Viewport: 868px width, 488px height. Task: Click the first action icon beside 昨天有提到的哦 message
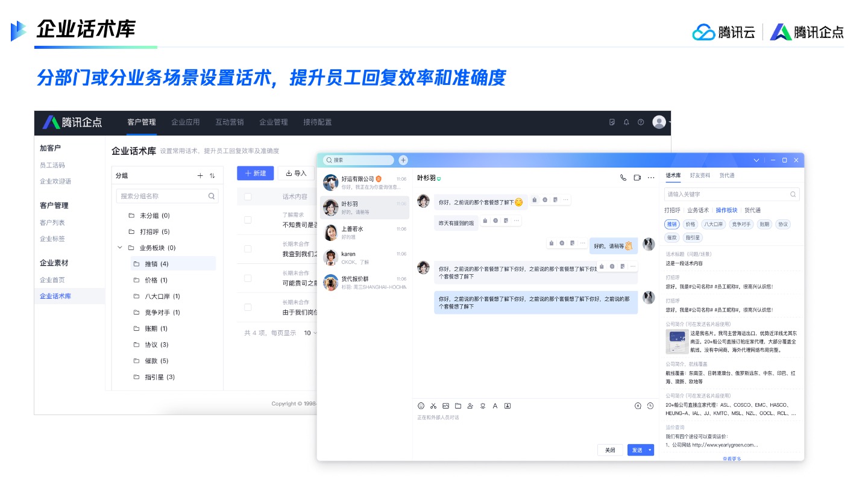(x=485, y=221)
